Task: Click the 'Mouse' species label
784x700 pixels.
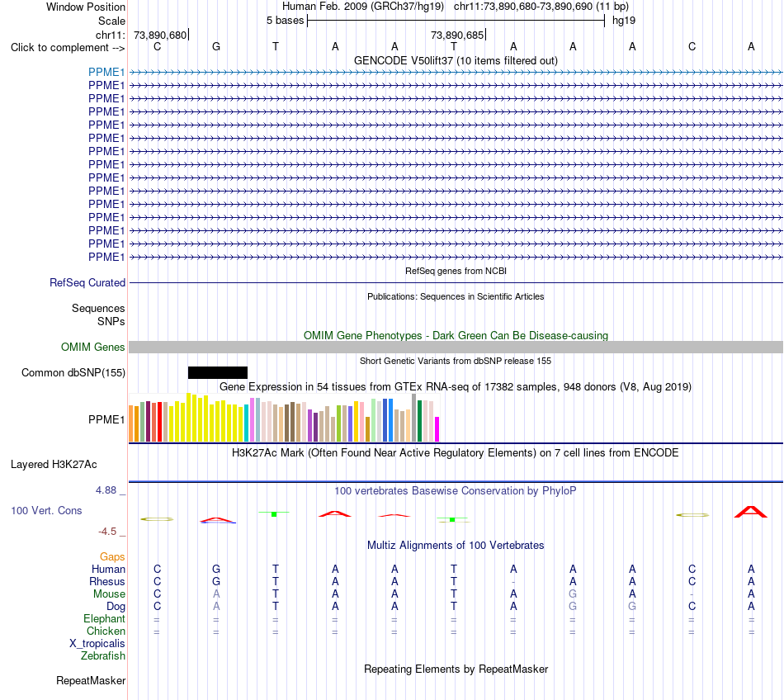Action: pyautogui.click(x=109, y=594)
